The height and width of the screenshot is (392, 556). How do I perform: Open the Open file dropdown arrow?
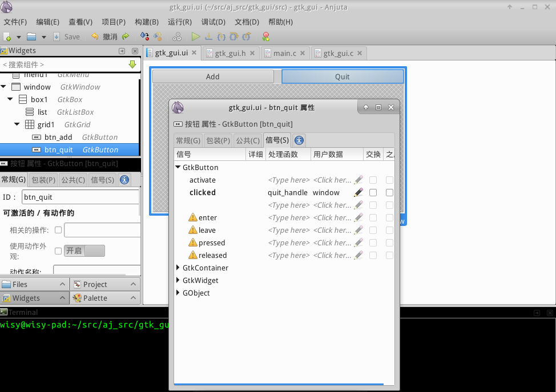tap(43, 37)
